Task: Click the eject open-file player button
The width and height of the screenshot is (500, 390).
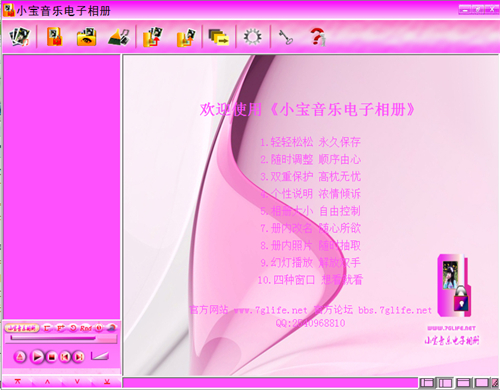Action: tap(20, 357)
